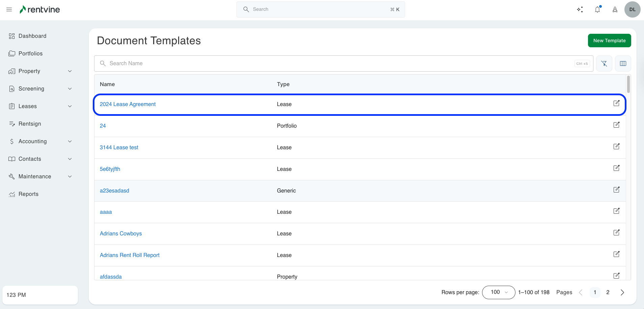The height and width of the screenshot is (309, 644).
Task: Open the notifications bell
Action: pos(597,9)
